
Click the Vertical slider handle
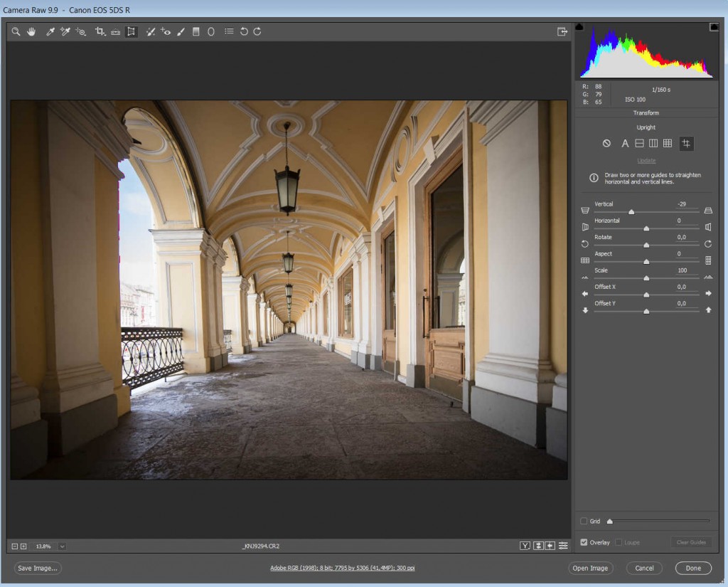pyautogui.click(x=631, y=212)
